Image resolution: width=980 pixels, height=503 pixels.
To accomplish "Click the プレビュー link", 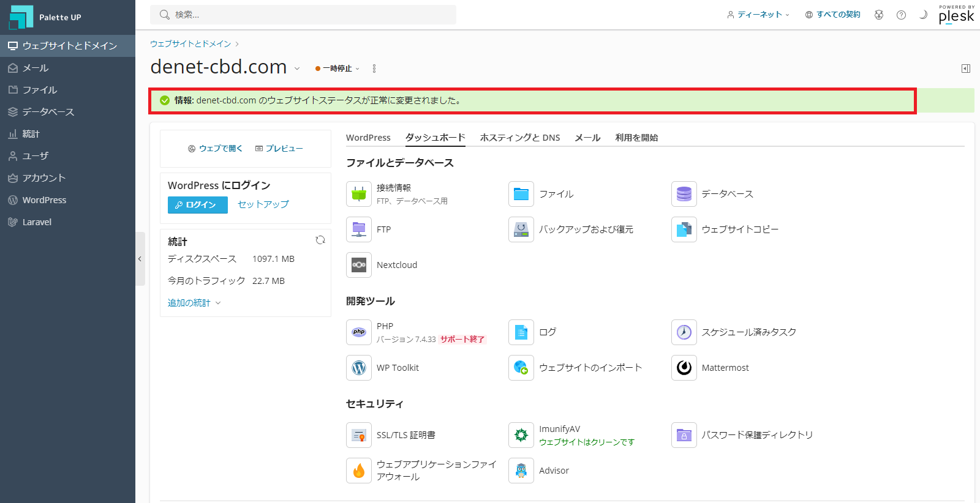I will click(x=279, y=149).
